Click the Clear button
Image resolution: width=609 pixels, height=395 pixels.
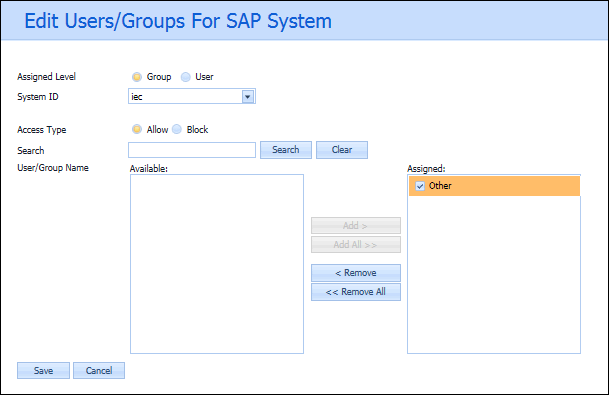tap(342, 150)
